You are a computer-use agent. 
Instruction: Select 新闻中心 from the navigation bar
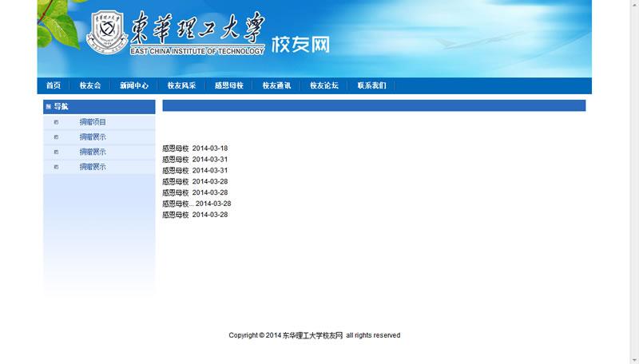(134, 85)
